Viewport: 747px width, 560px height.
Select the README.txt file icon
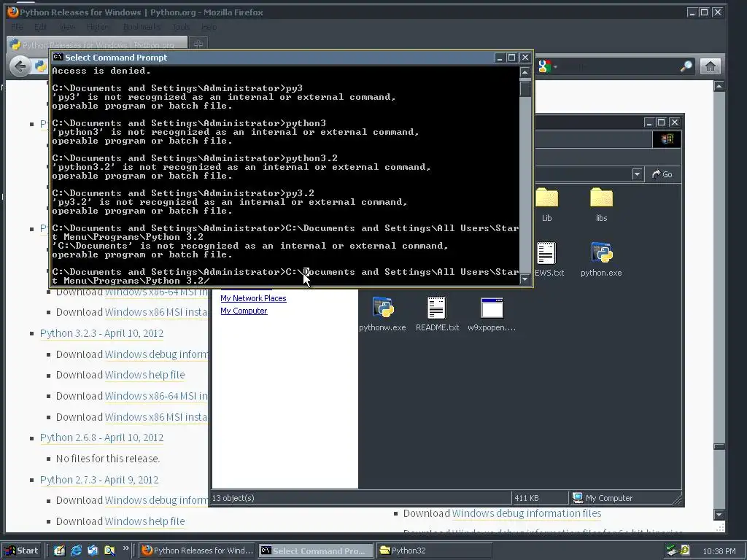coord(437,314)
